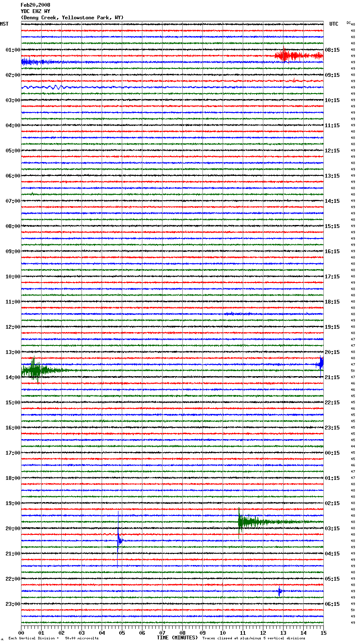Click the date header "Feb20,2008"
357x644 pixels.
(35, 5)
